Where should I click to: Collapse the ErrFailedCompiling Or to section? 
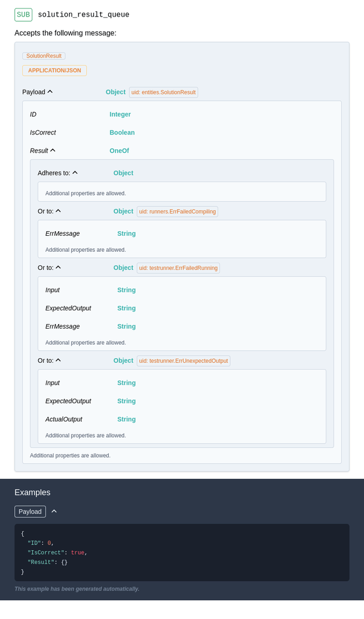pos(59,211)
